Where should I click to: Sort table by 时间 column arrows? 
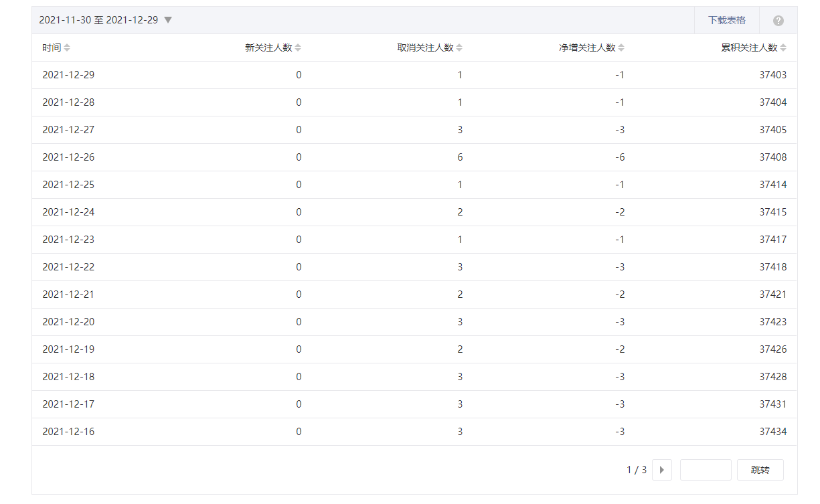pos(67,48)
